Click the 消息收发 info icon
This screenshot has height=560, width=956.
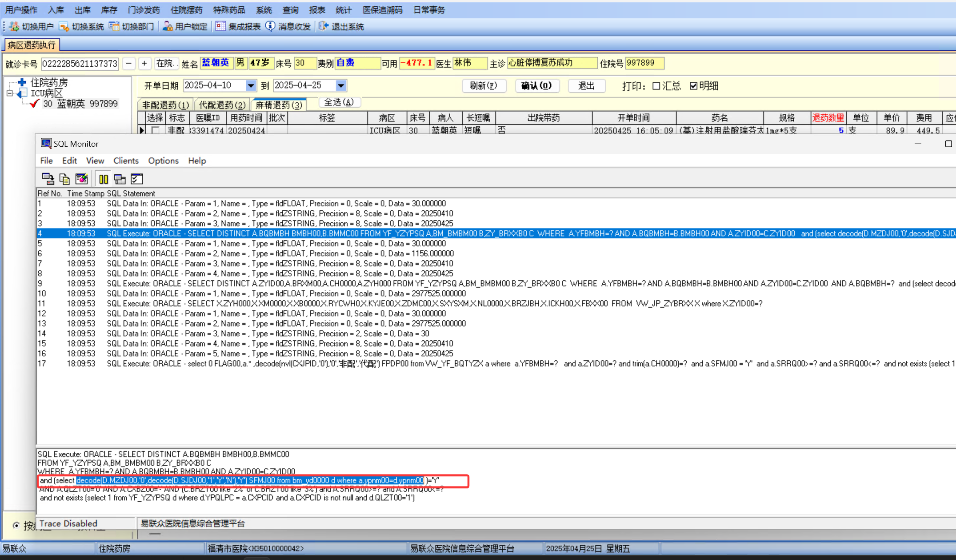pyautogui.click(x=270, y=27)
